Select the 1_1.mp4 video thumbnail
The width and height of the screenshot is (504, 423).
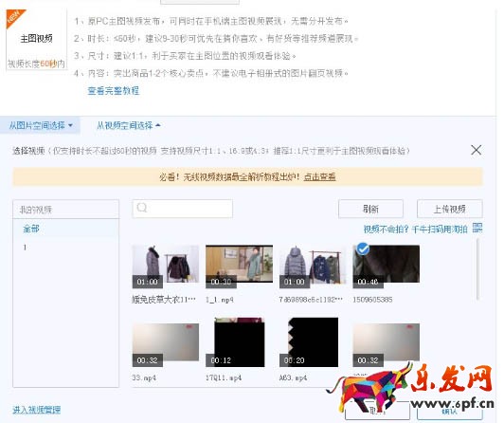[239, 267]
